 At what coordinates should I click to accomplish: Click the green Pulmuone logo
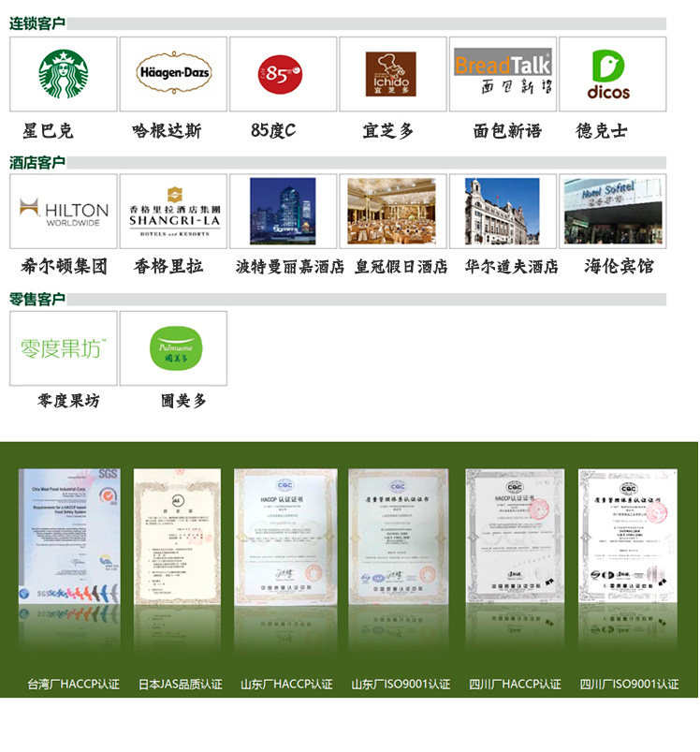coord(176,348)
